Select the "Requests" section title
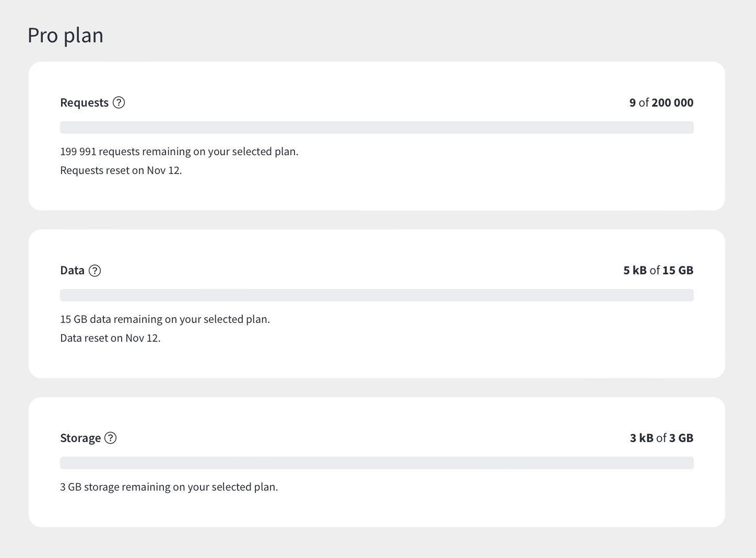This screenshot has width=756, height=558. coord(84,103)
